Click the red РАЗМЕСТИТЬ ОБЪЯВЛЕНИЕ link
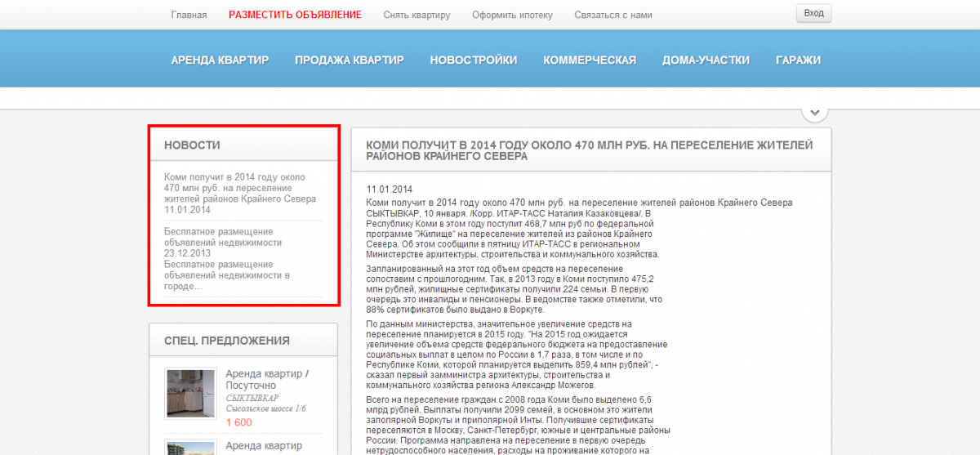The image size is (980, 455). (x=295, y=15)
